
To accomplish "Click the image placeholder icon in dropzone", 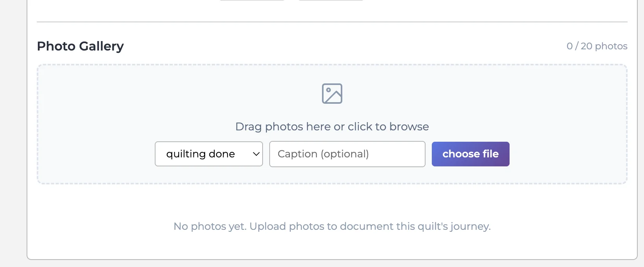I will [332, 94].
